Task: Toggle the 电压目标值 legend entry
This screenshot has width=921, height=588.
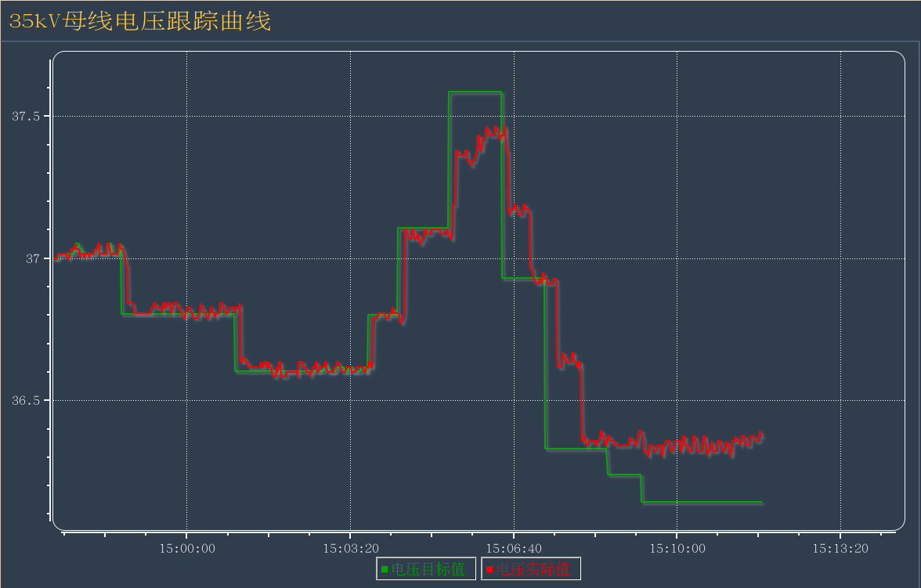Action: [427, 569]
